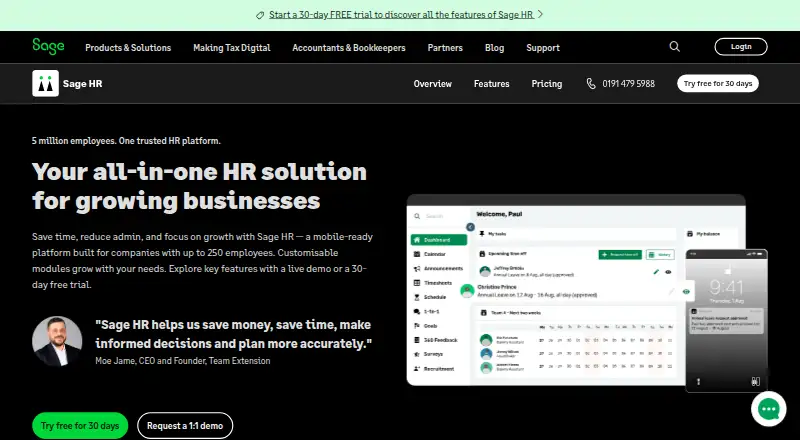Click the green Request time off button in preview
The image size is (800, 440).
coord(620,254)
